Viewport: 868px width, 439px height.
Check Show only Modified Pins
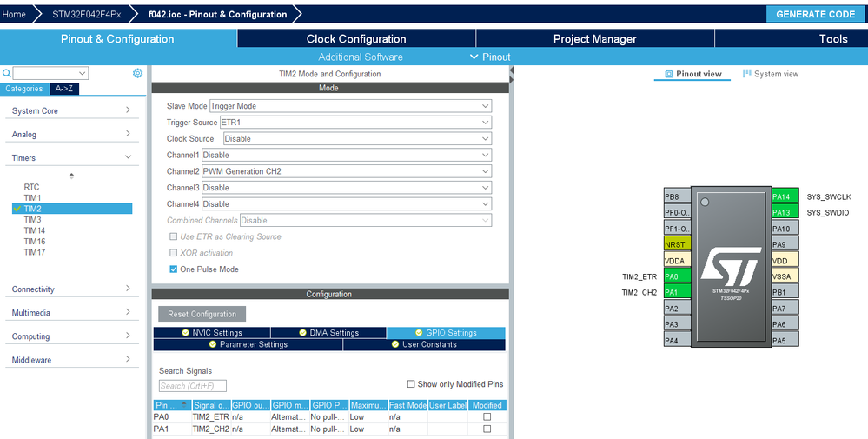tap(411, 383)
